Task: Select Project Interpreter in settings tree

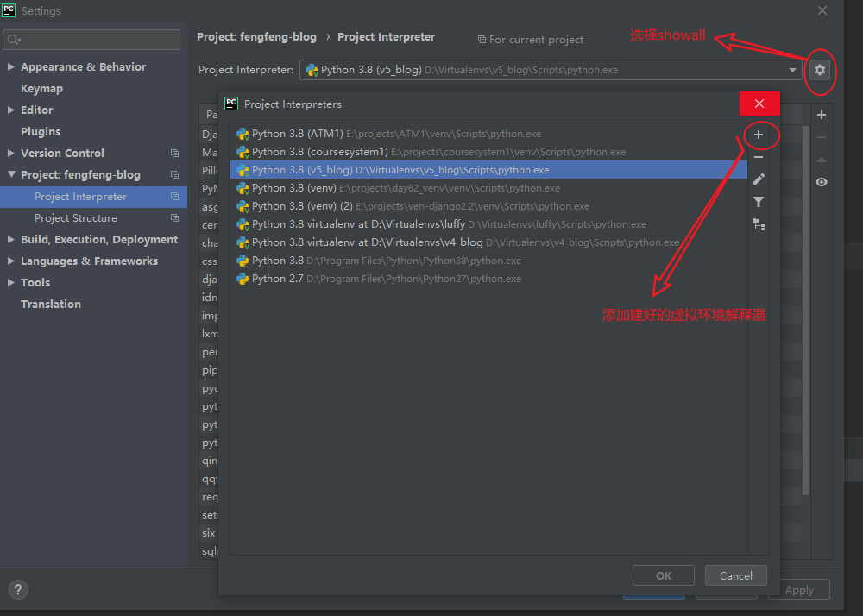Action: (93, 197)
